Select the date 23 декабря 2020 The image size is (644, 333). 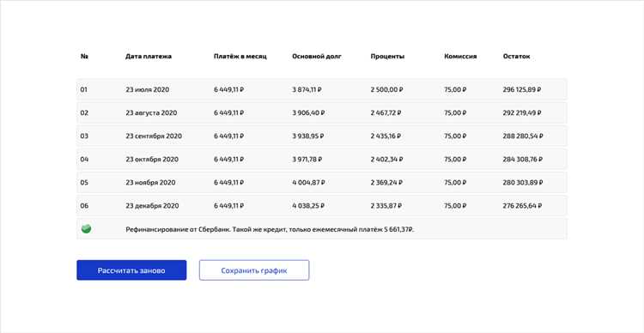[152, 206]
